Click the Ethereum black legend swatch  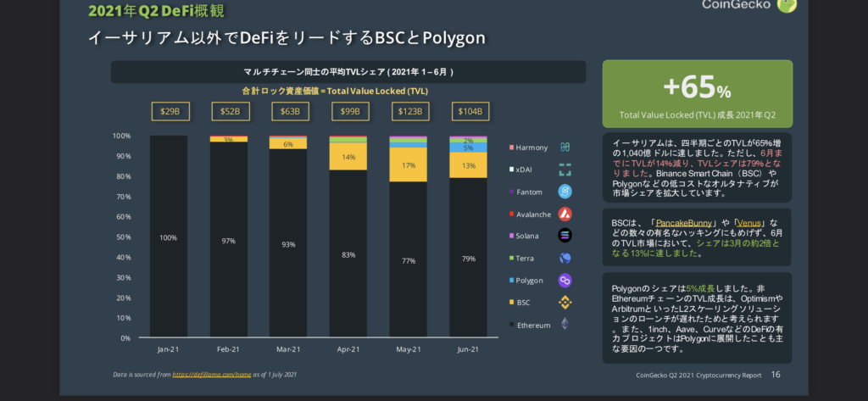[x=511, y=325]
